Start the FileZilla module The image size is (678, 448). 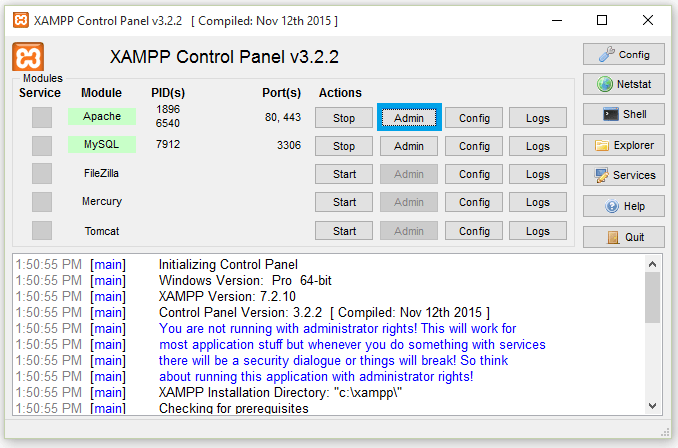[344, 174]
